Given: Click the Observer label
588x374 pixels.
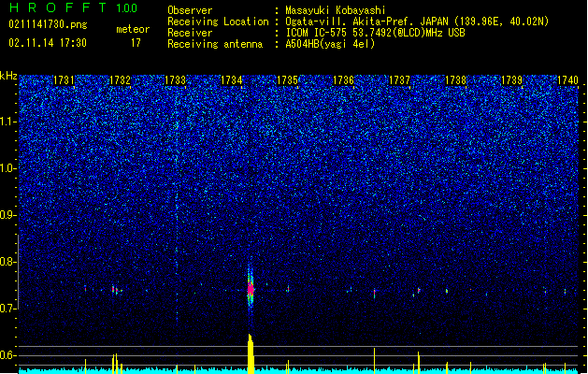Looking at the screenshot, I should pyautogui.click(x=190, y=10).
